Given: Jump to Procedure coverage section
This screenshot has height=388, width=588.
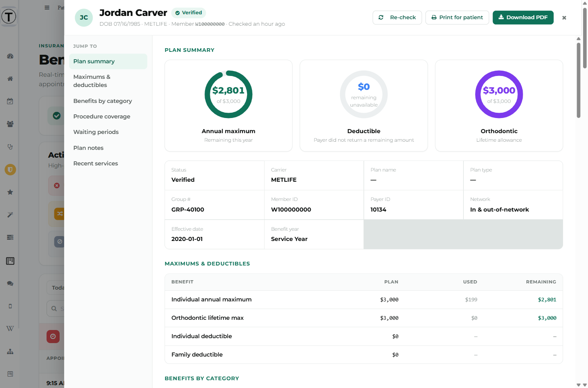Looking at the screenshot, I should [108, 116].
